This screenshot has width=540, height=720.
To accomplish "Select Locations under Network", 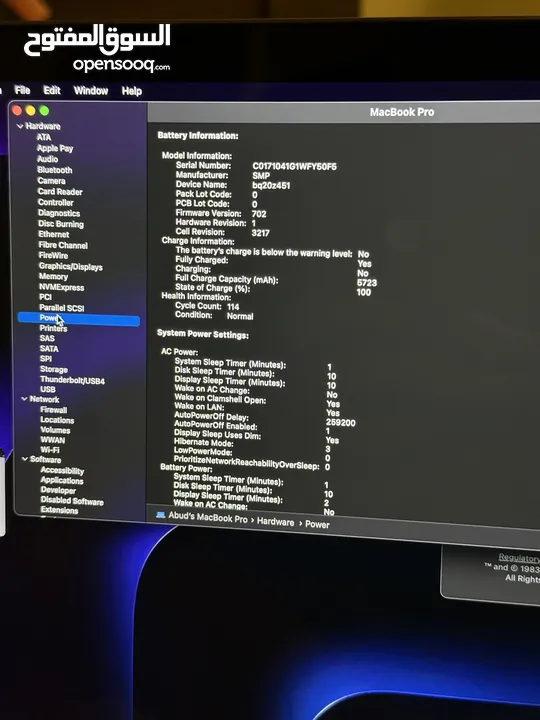I will (x=57, y=420).
